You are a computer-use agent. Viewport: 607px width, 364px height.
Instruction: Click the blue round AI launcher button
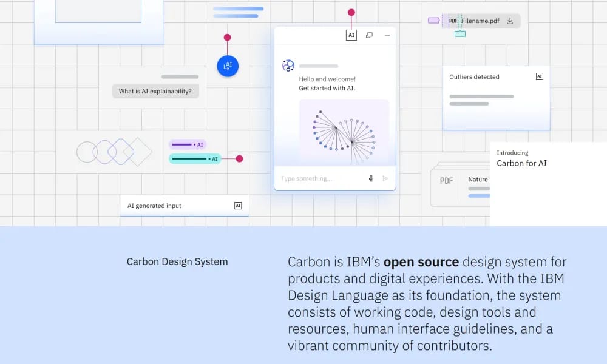tap(228, 66)
